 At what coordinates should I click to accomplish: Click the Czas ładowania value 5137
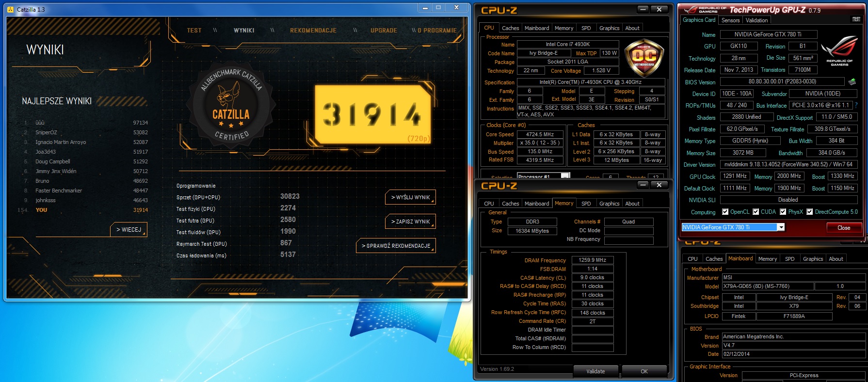click(288, 255)
